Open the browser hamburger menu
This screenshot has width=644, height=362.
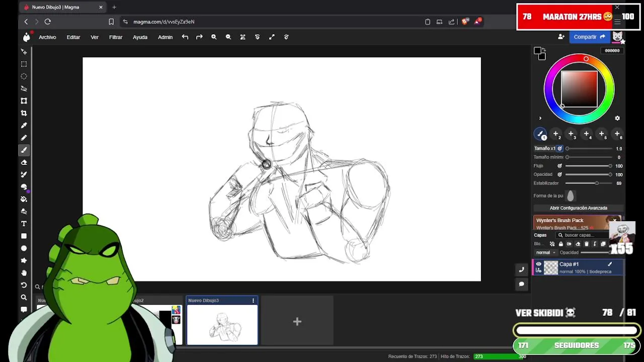(617, 22)
